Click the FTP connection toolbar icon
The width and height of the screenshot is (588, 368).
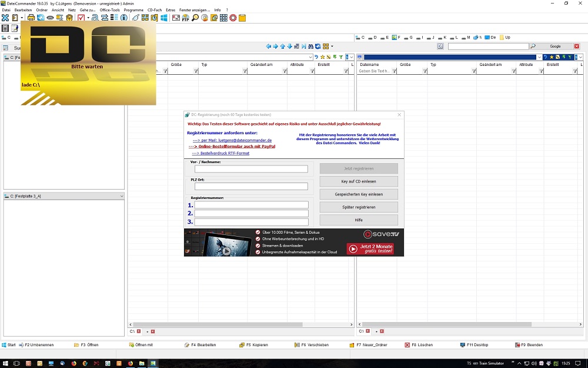(185, 18)
